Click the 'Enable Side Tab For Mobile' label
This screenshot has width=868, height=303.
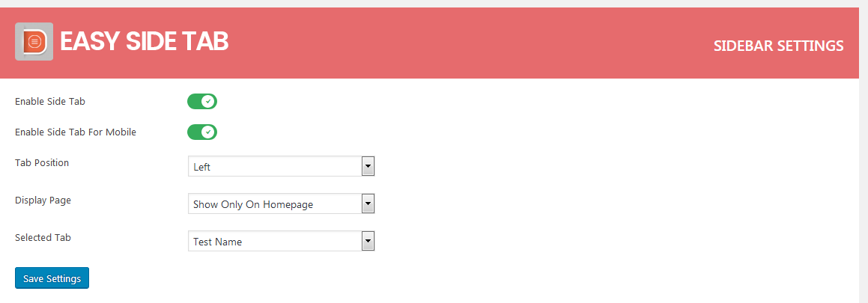76,132
